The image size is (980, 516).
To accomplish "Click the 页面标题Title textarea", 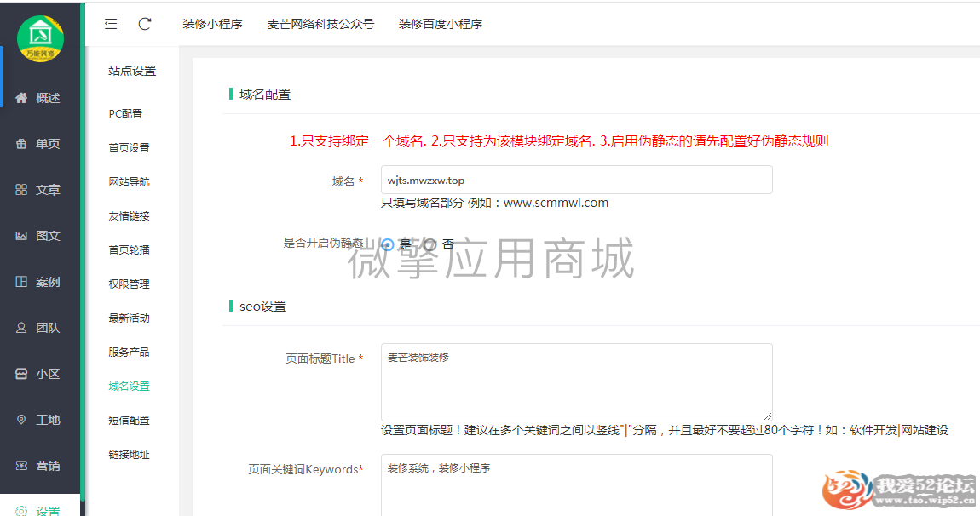I will pyautogui.click(x=576, y=382).
